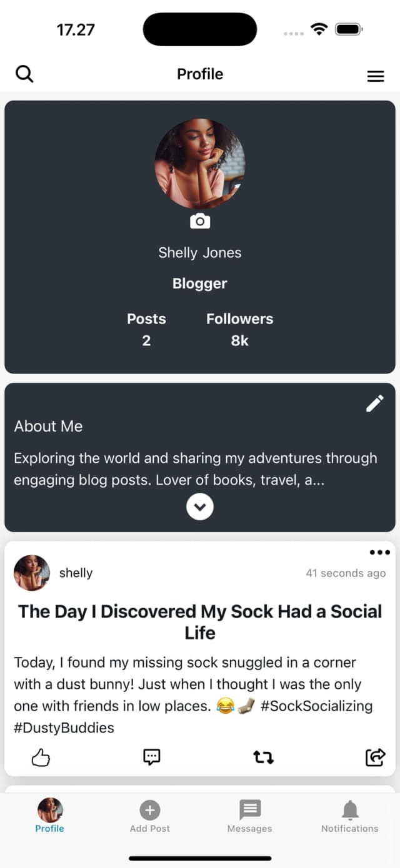Open shelly's username on the post
This screenshot has width=400, height=868.
(x=76, y=573)
